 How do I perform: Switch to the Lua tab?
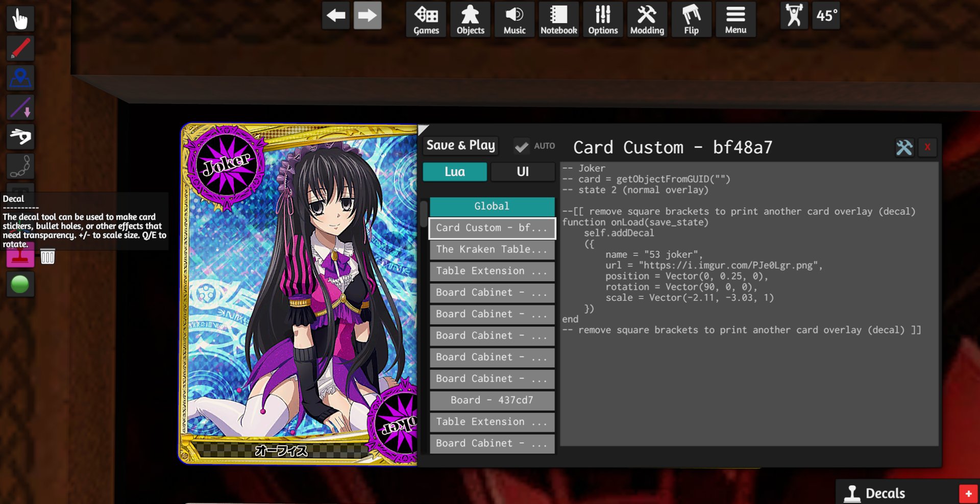pos(455,172)
